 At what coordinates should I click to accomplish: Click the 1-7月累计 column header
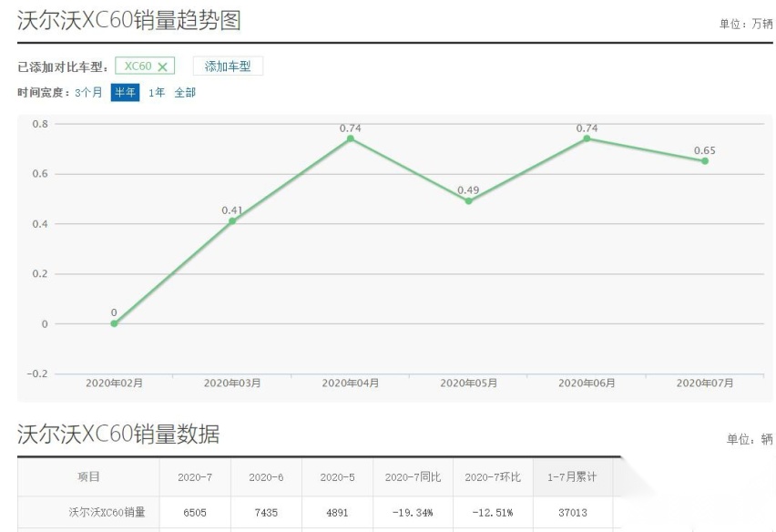[573, 477]
